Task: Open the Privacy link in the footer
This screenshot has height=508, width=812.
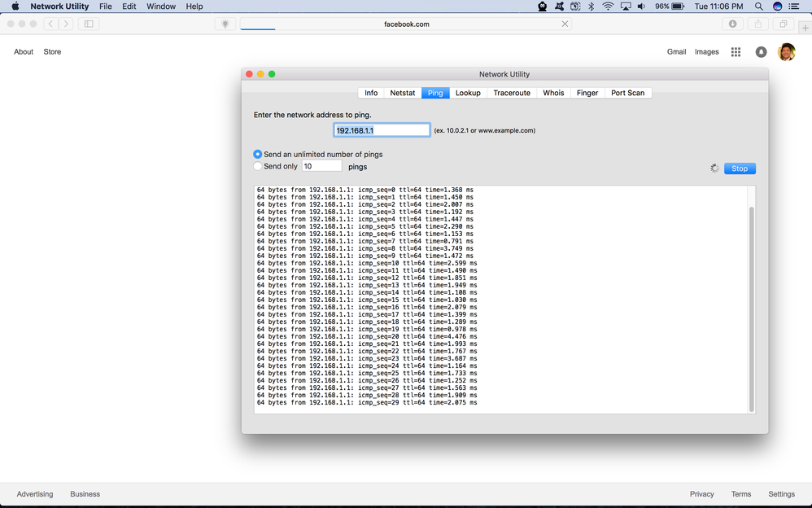Action: click(x=701, y=494)
